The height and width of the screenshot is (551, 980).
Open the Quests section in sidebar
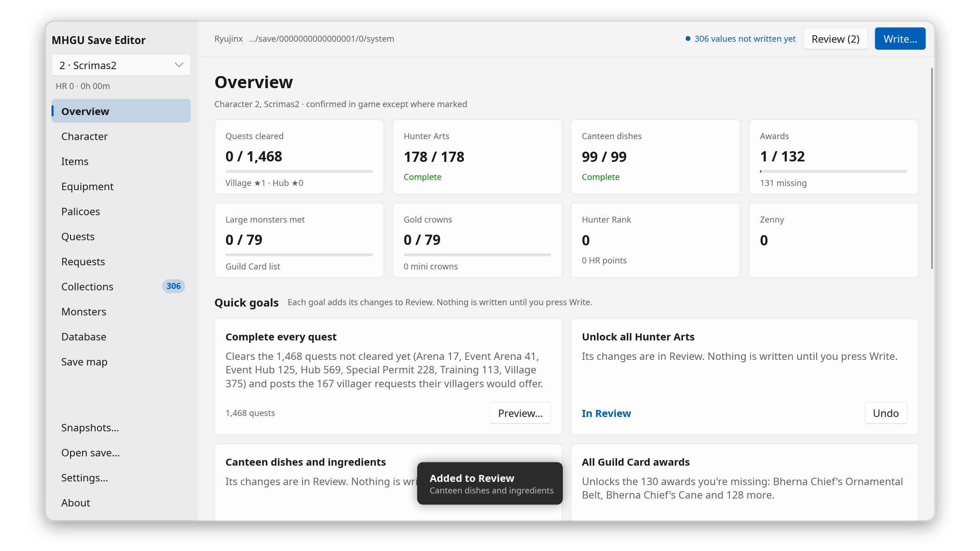click(x=121, y=237)
